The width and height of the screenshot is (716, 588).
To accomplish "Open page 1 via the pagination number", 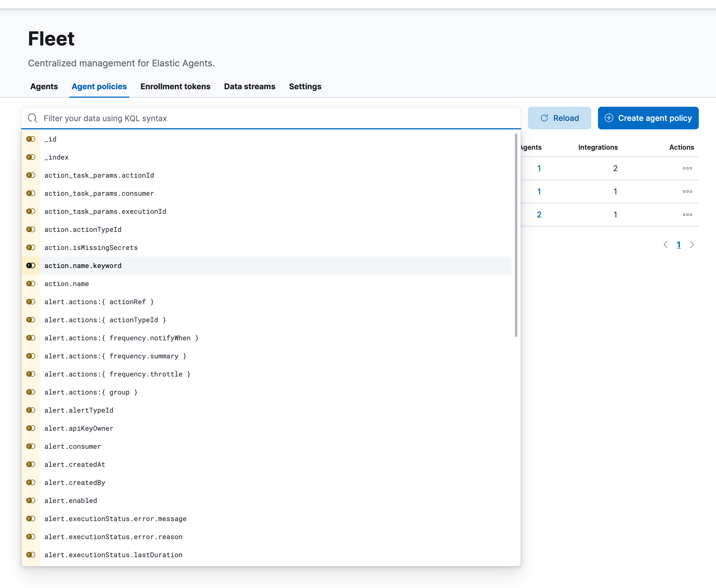I will 679,245.
